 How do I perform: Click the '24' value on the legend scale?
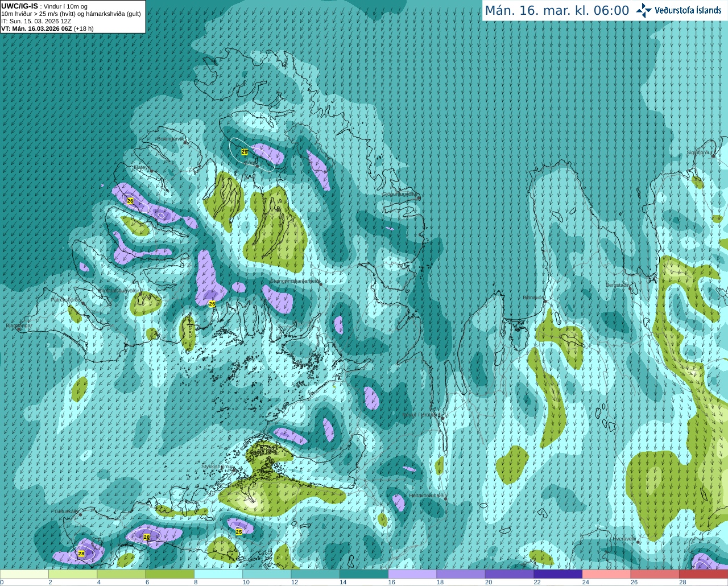[585, 582]
